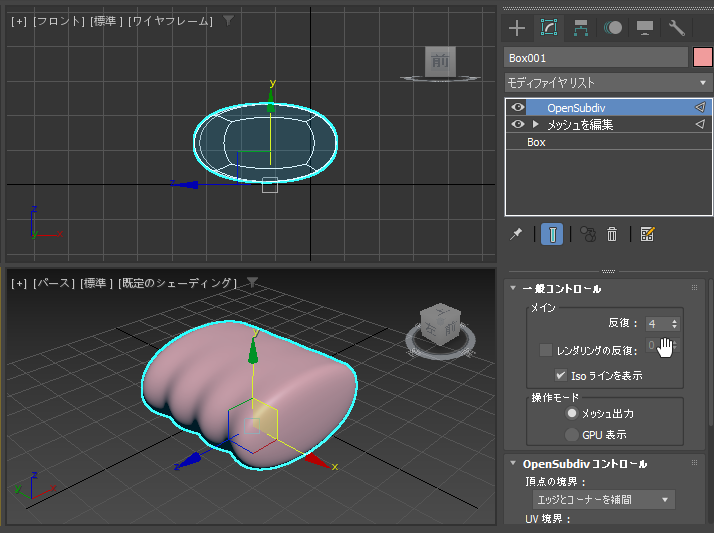714x533 pixels.
Task: Enable the レンダリングの反復 checkbox
Action: point(546,350)
